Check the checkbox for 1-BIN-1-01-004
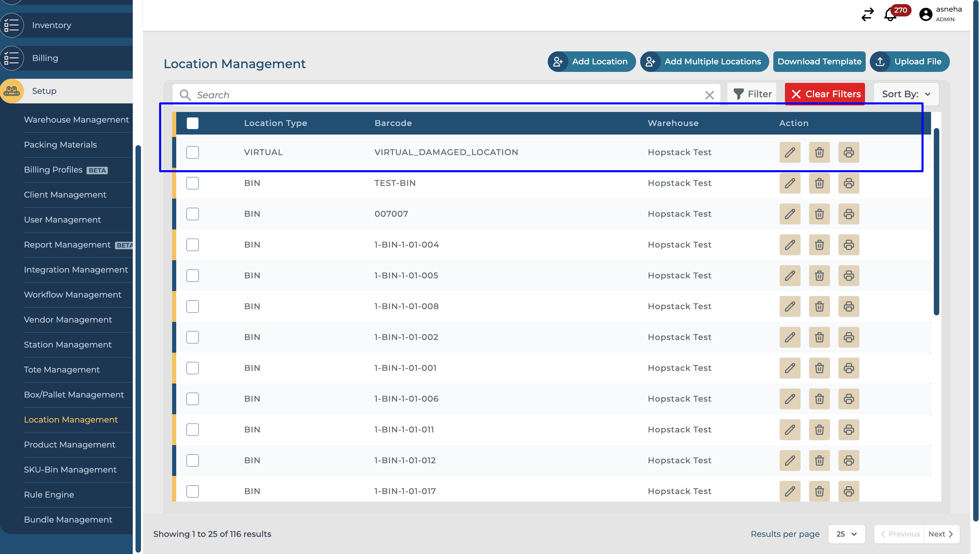Screen dimensions: 980x554 coord(193,245)
